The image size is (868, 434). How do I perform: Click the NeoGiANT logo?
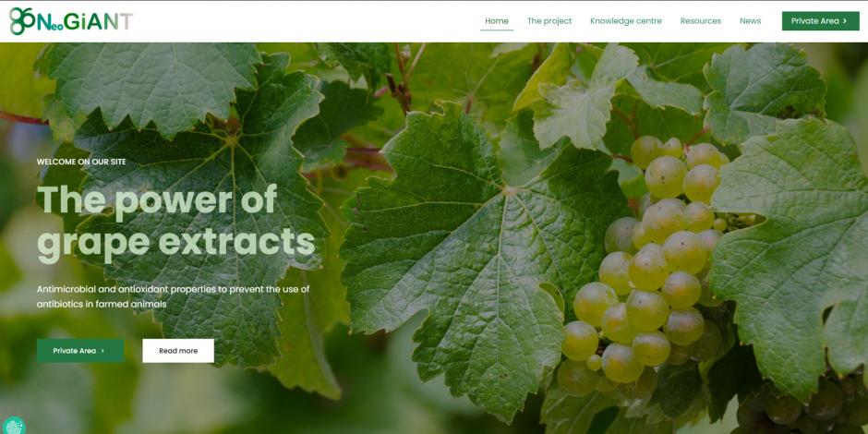pos(71,21)
